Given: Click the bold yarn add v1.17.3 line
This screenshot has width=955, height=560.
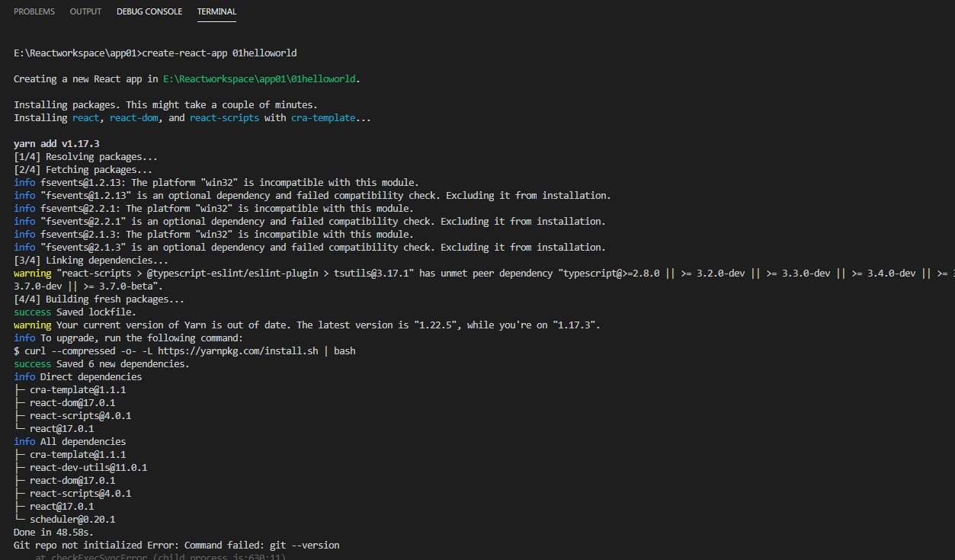Looking at the screenshot, I should (x=56, y=144).
